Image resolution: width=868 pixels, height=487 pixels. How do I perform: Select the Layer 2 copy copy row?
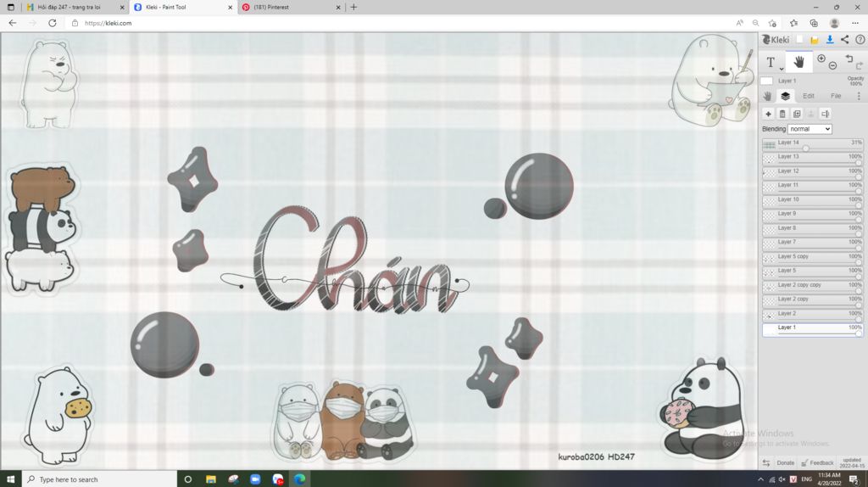point(812,287)
